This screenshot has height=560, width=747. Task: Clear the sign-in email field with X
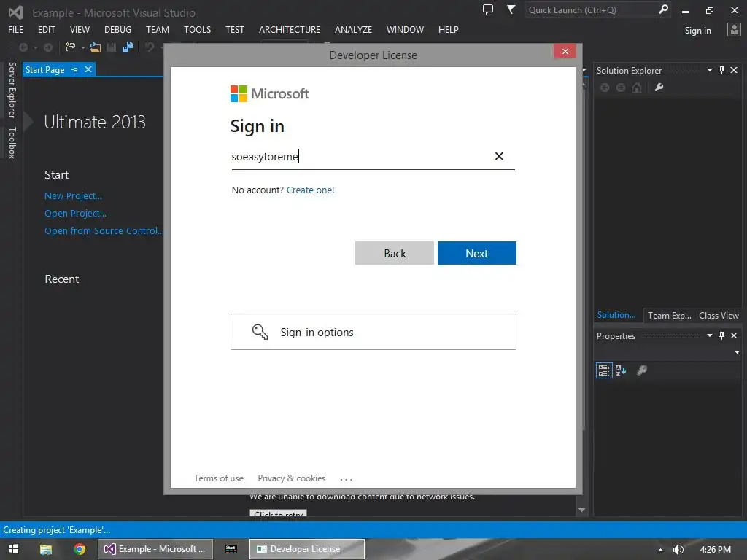[x=499, y=156]
